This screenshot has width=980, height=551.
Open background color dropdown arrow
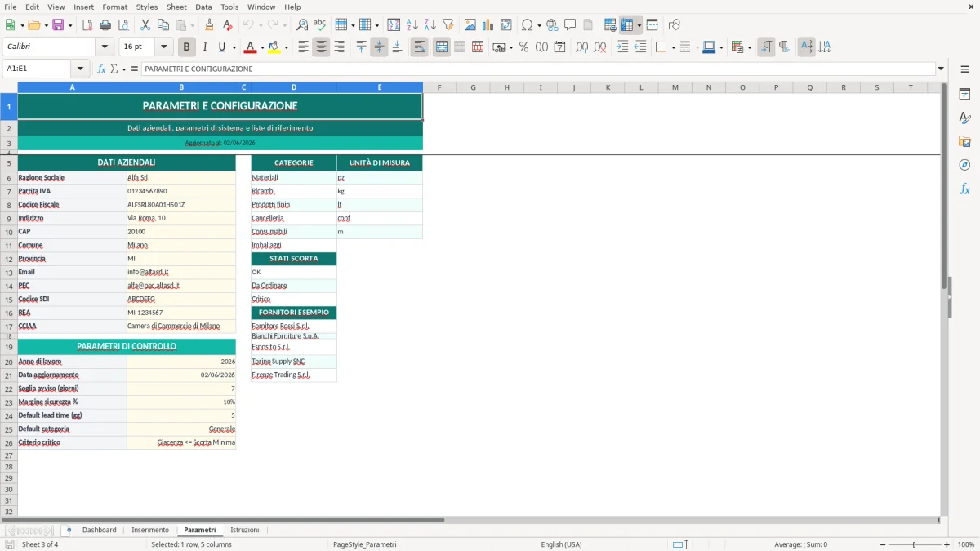click(x=286, y=47)
